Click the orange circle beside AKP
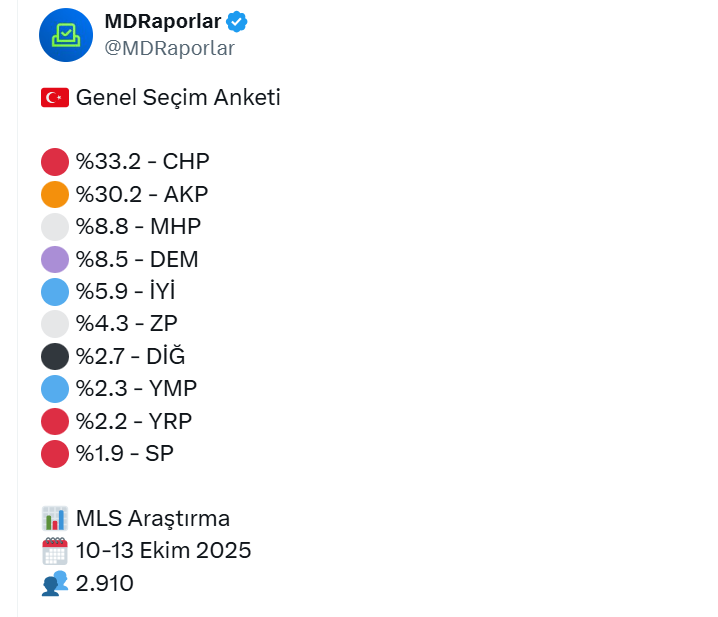718x617 pixels. click(55, 194)
